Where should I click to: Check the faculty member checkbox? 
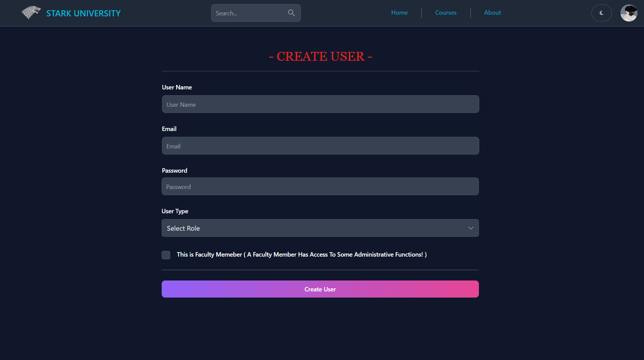pos(166,255)
